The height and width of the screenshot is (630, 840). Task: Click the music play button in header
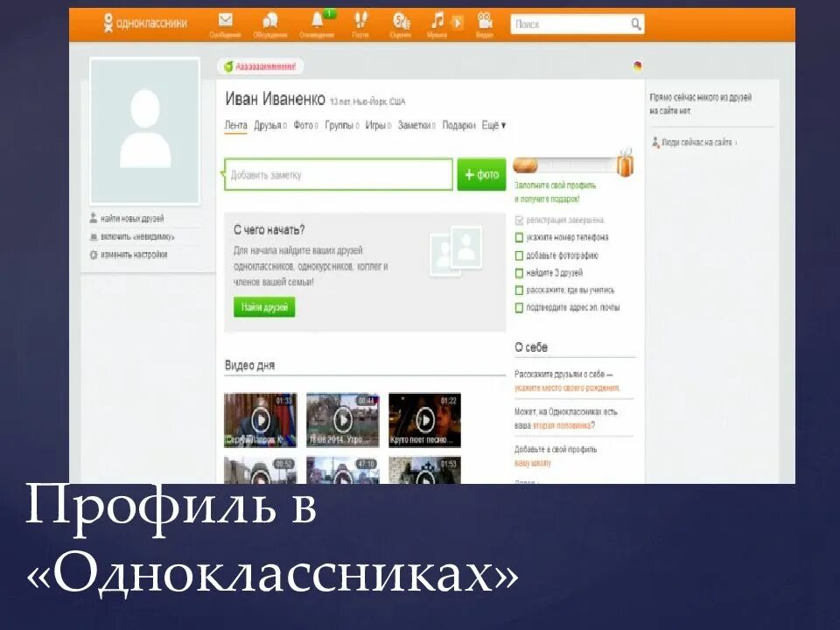[x=457, y=23]
